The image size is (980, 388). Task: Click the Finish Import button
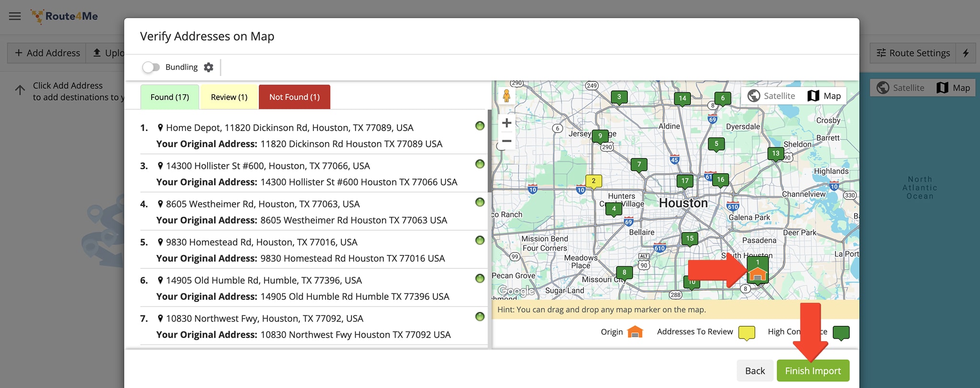[x=813, y=371]
